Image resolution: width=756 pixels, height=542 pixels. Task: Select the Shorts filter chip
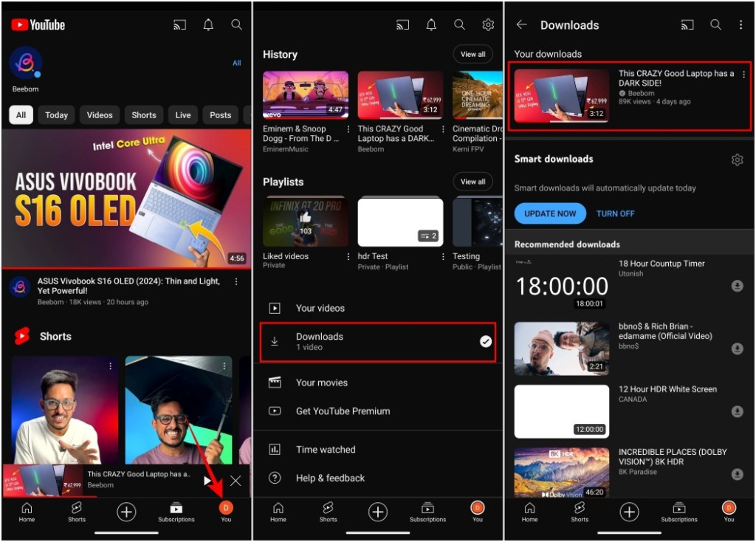[144, 114]
